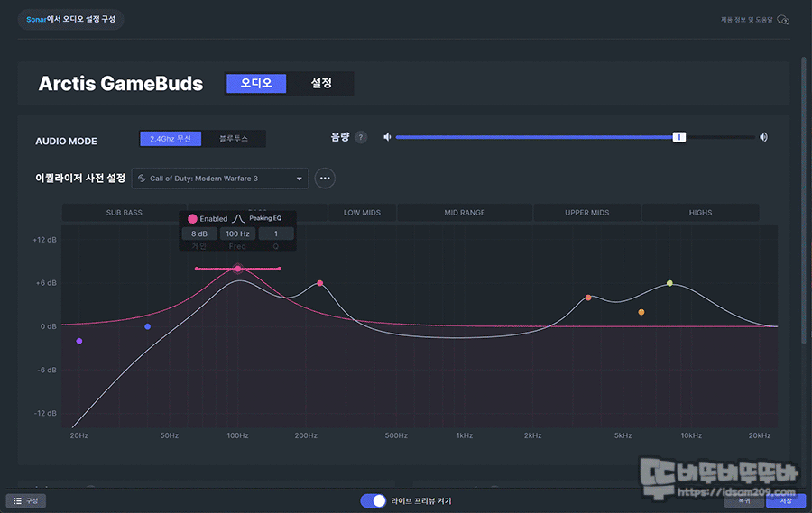The image size is (812, 513).
Task: Click the Peaking EQ filter shape icon
Action: pyautogui.click(x=237, y=218)
